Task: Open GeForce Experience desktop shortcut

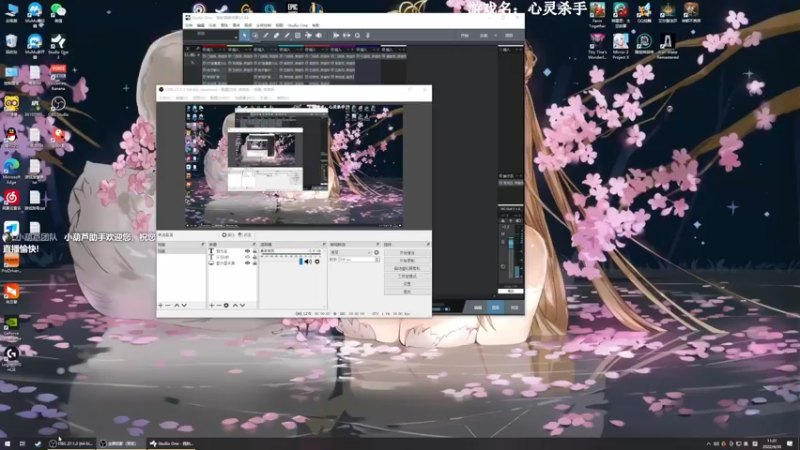Action: pyautogui.click(x=11, y=327)
